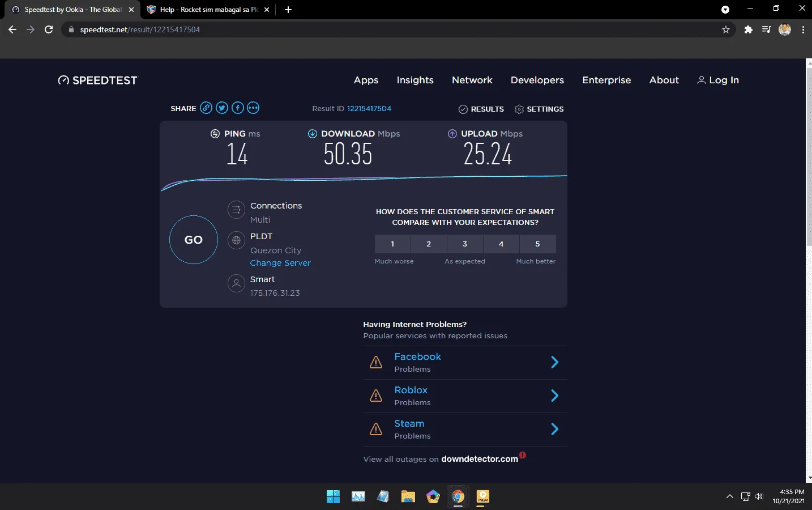Reload the Speedtest page

pyautogui.click(x=49, y=29)
